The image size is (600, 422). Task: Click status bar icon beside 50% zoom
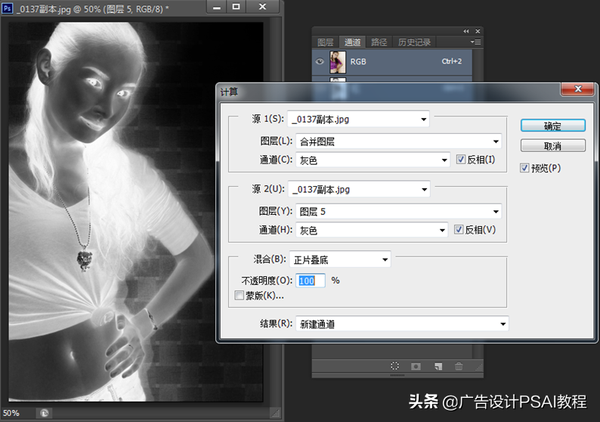pos(45,411)
